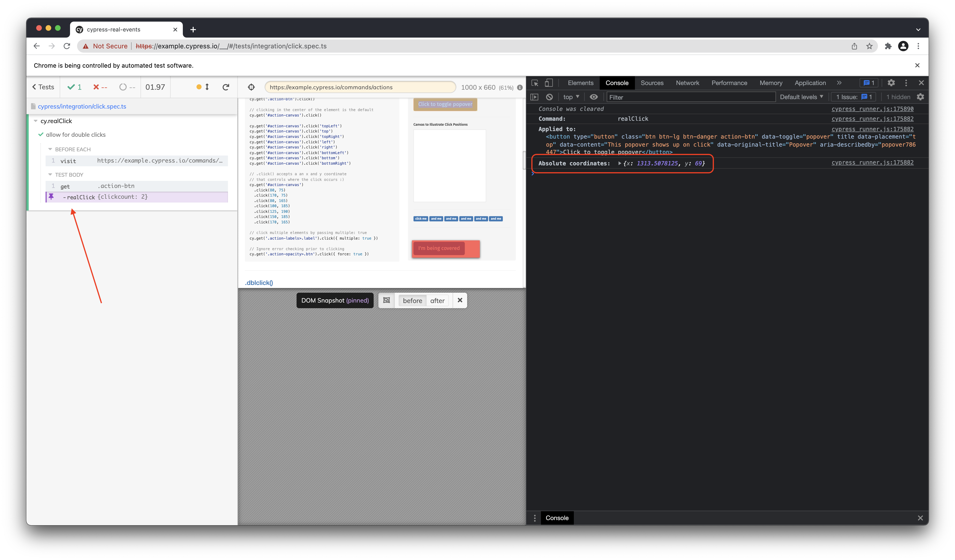Toggle snapshot highlights icon next to before
955x560 pixels.
[386, 300]
